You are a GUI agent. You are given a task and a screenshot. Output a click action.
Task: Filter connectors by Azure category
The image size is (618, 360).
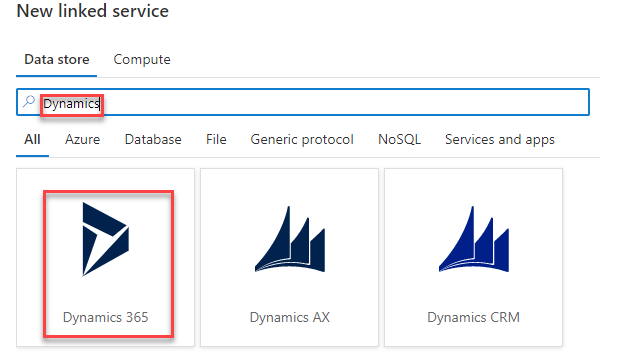pyautogui.click(x=82, y=140)
